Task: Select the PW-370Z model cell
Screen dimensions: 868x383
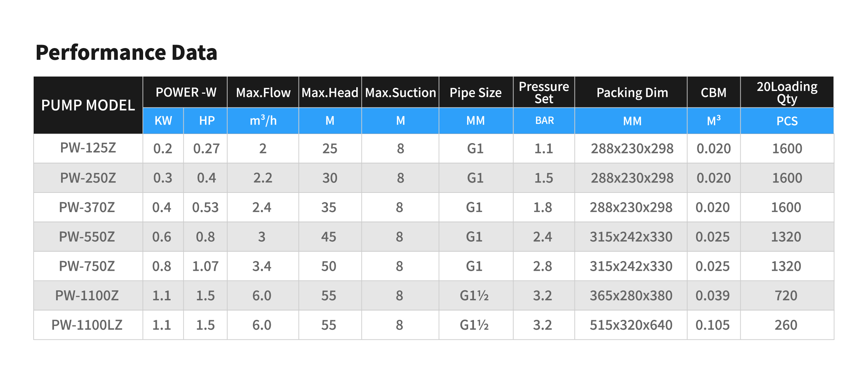Action: pyautogui.click(x=88, y=207)
